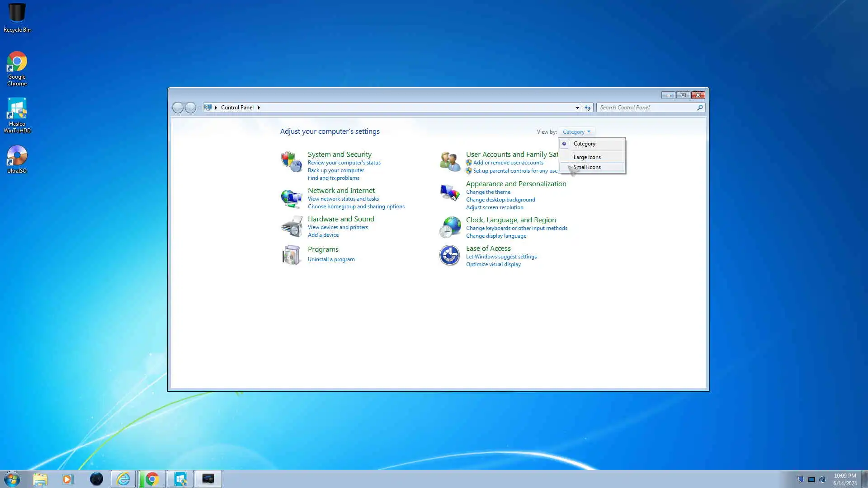868x488 pixels.
Task: Click the Clock, Language, and Region icon
Action: tap(450, 227)
